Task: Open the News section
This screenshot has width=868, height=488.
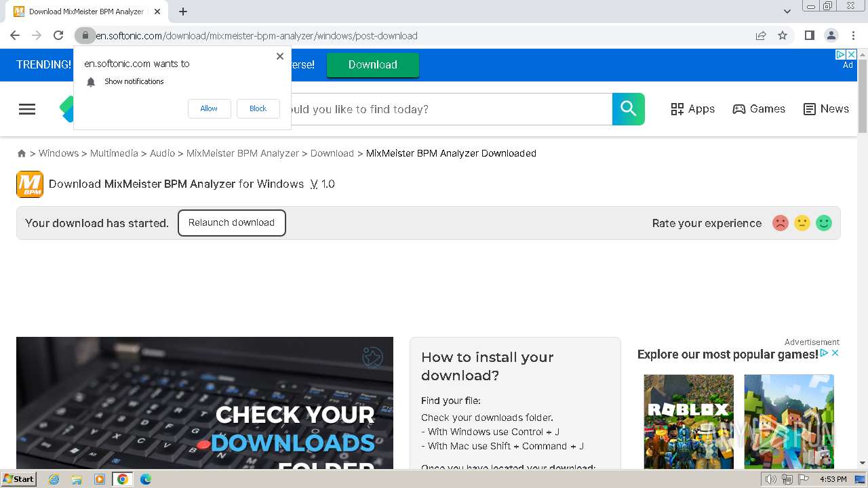Action: 826,109
